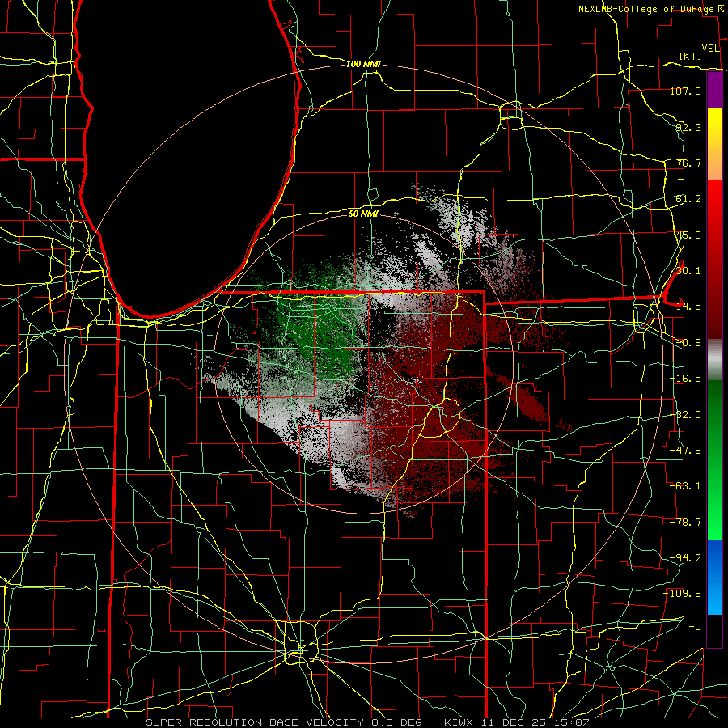
Task: Click the -63.1 velocity scale value
Action: coord(685,486)
